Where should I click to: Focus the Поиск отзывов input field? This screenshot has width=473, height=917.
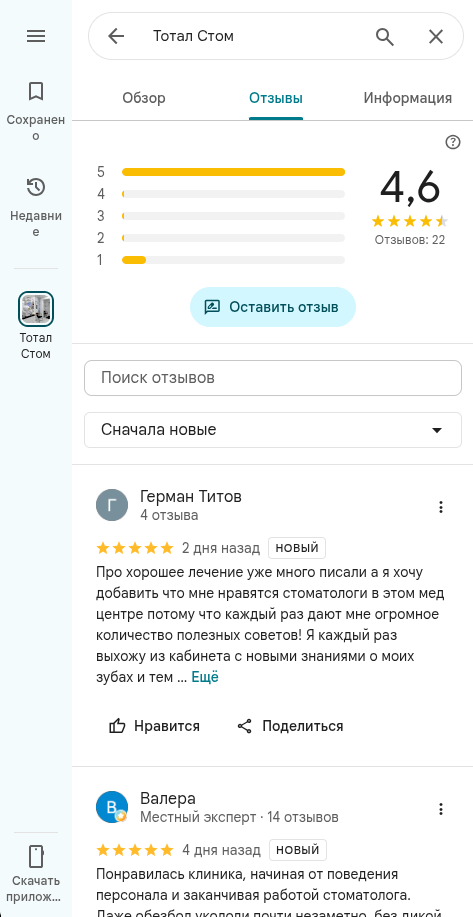(273, 378)
